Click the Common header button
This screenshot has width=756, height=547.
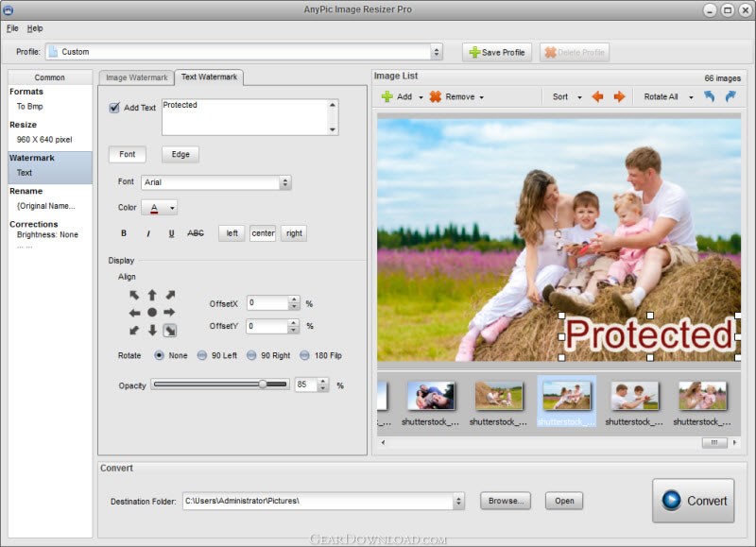pos(50,77)
